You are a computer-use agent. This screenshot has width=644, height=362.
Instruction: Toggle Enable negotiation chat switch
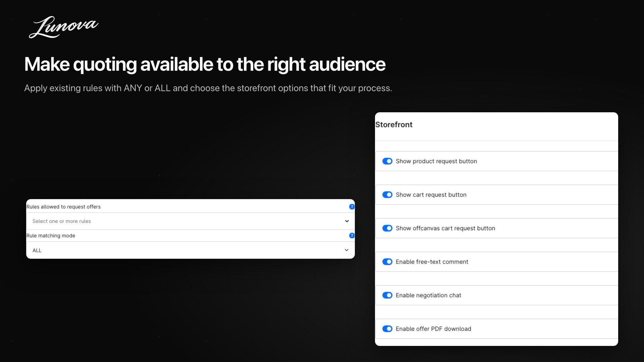(387, 295)
